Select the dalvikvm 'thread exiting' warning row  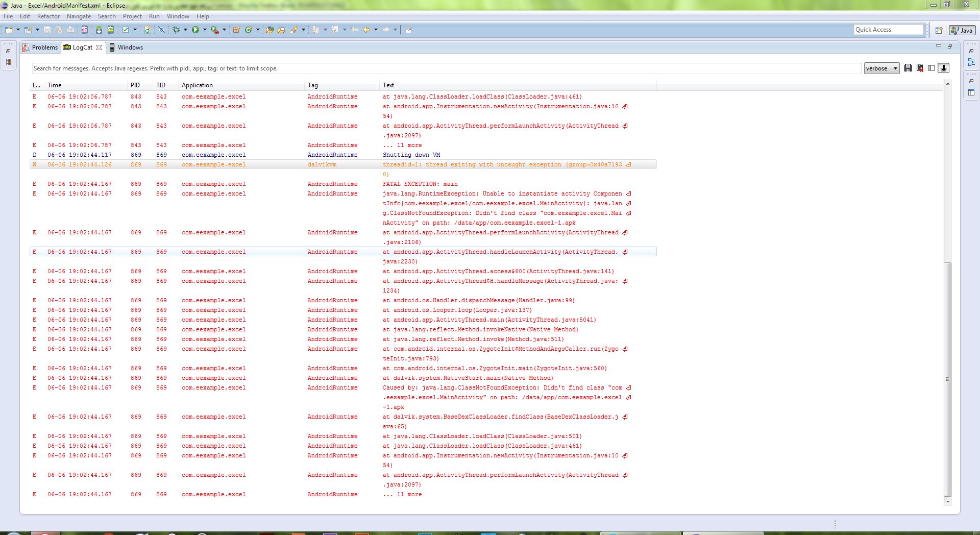tap(343, 164)
